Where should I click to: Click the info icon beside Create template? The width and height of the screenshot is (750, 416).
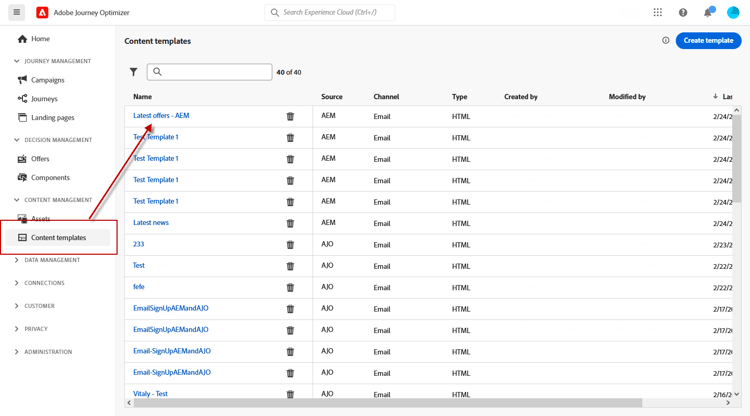(x=666, y=41)
